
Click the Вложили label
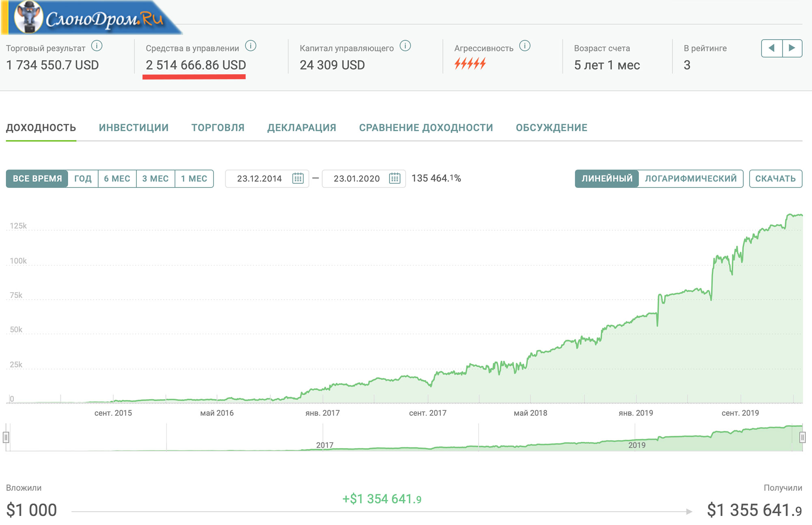[24, 488]
